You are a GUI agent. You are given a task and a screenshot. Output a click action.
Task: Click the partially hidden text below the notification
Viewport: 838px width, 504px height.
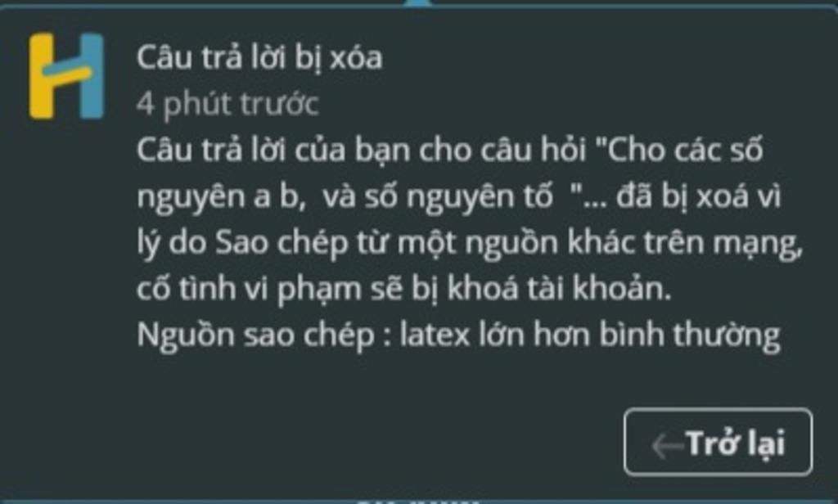418,502
